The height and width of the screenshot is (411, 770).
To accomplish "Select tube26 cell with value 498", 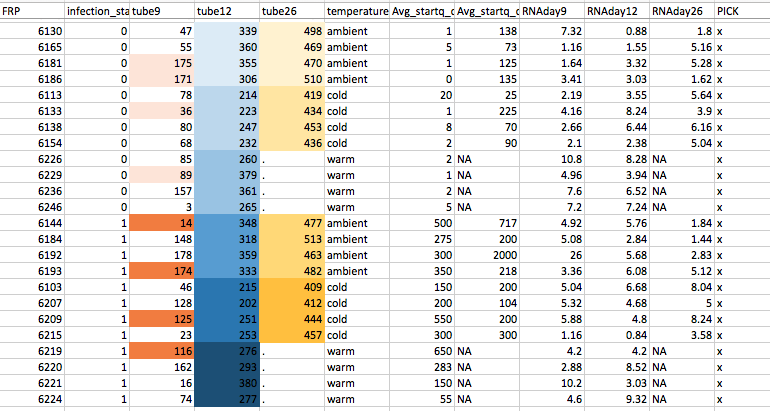I will (x=292, y=32).
